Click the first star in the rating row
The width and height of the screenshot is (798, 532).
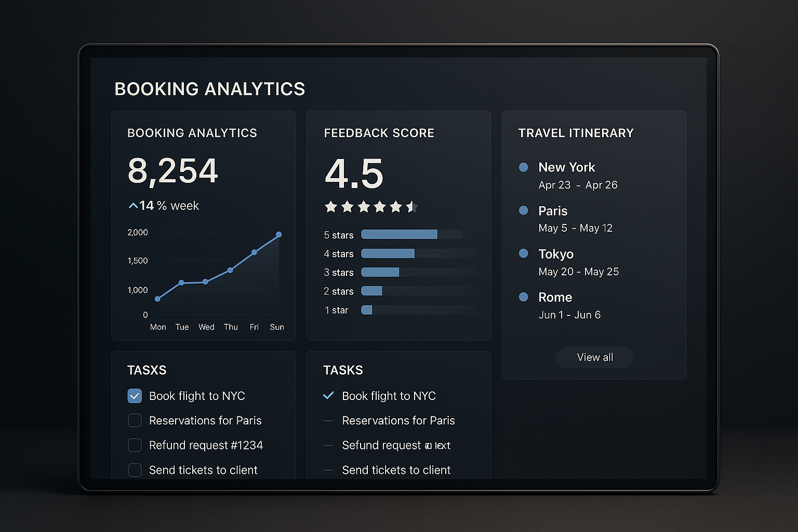click(x=331, y=207)
